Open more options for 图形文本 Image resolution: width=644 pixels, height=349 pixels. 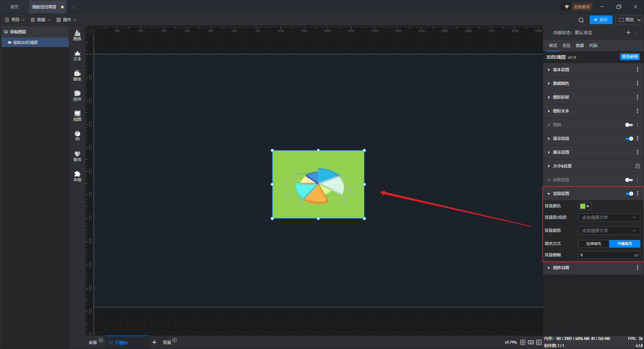pyautogui.click(x=637, y=111)
